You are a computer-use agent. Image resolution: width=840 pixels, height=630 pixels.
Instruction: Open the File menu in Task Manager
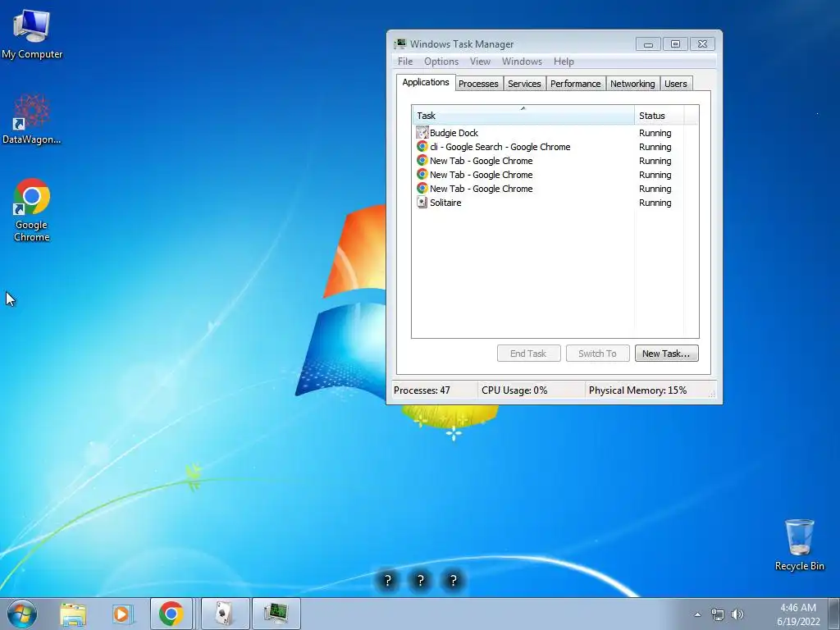pyautogui.click(x=405, y=61)
